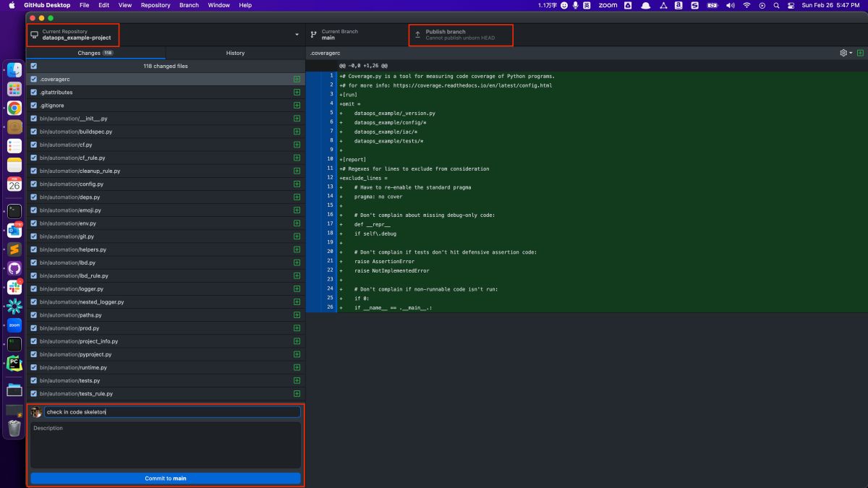Image resolution: width=868 pixels, height=488 pixels.
Task: Open the View menu
Action: (x=125, y=5)
